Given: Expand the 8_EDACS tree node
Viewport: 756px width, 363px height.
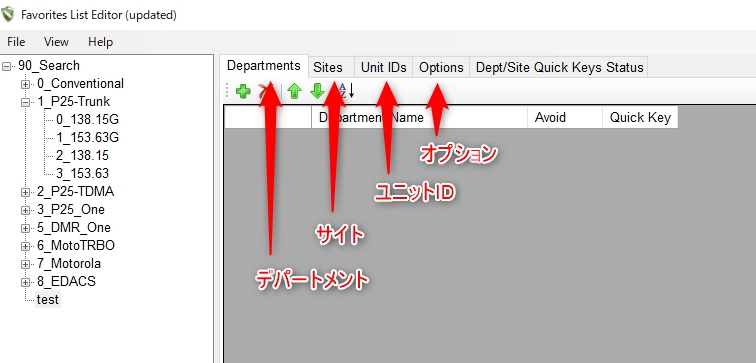Looking at the screenshot, I should [25, 282].
